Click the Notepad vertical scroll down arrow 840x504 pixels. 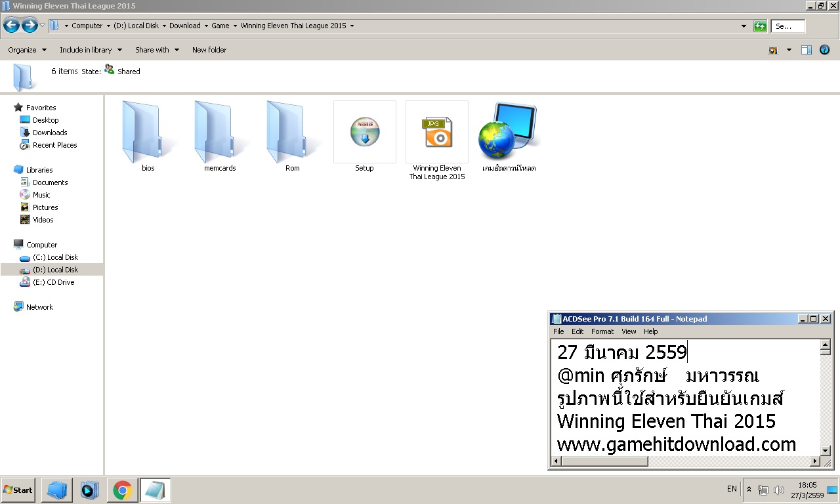pos(826,450)
